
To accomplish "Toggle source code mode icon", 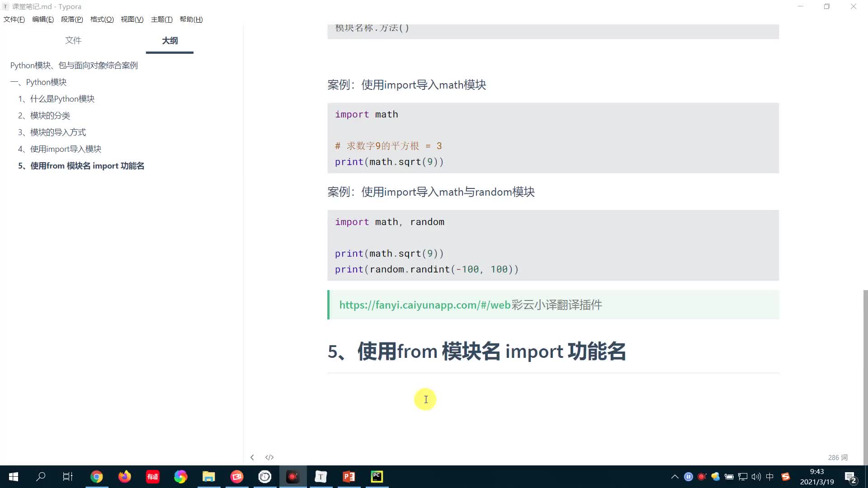I will click(x=269, y=457).
